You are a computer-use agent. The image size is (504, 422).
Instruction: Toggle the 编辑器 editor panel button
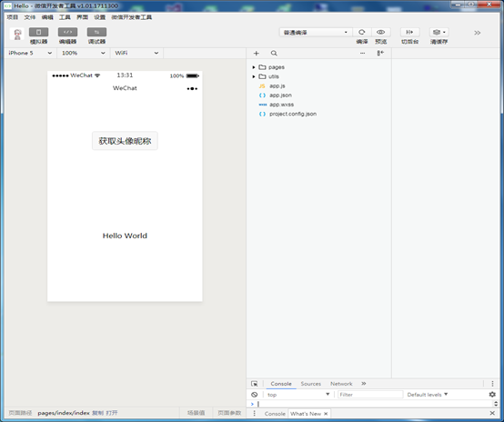click(x=67, y=32)
